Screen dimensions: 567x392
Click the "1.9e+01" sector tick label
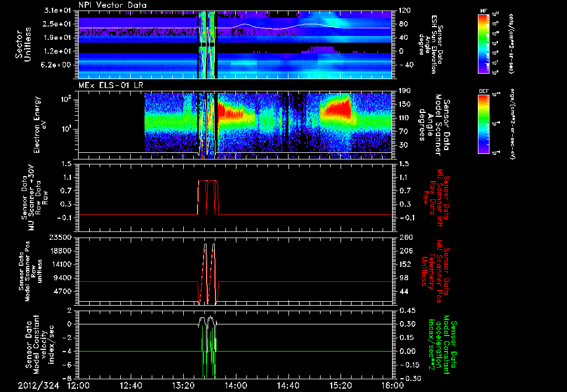[x=59, y=38]
